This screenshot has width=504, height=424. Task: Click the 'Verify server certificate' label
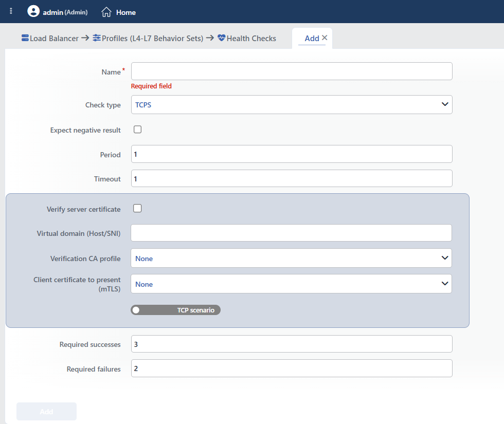pos(83,209)
